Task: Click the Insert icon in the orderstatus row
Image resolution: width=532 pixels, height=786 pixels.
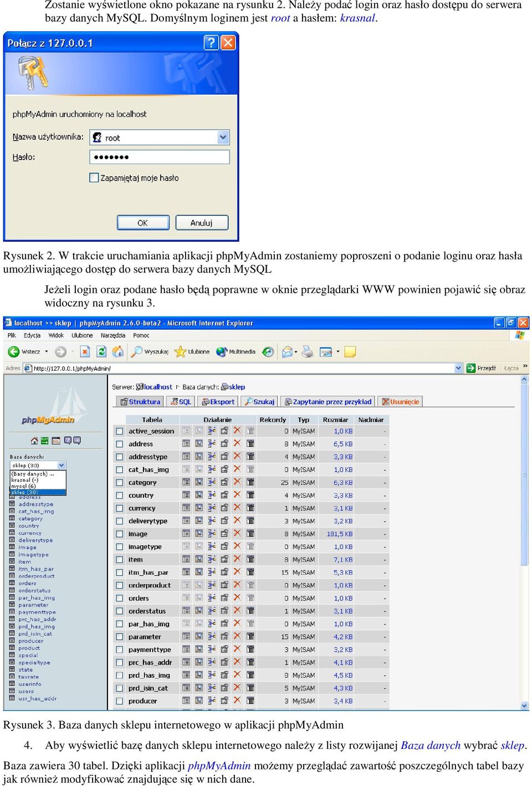Action: (212, 611)
